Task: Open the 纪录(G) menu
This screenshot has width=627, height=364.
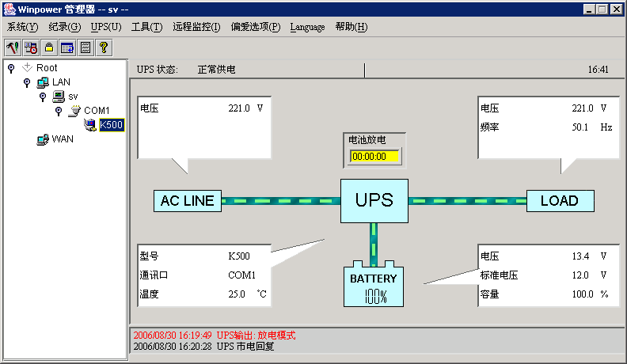Action: click(65, 27)
